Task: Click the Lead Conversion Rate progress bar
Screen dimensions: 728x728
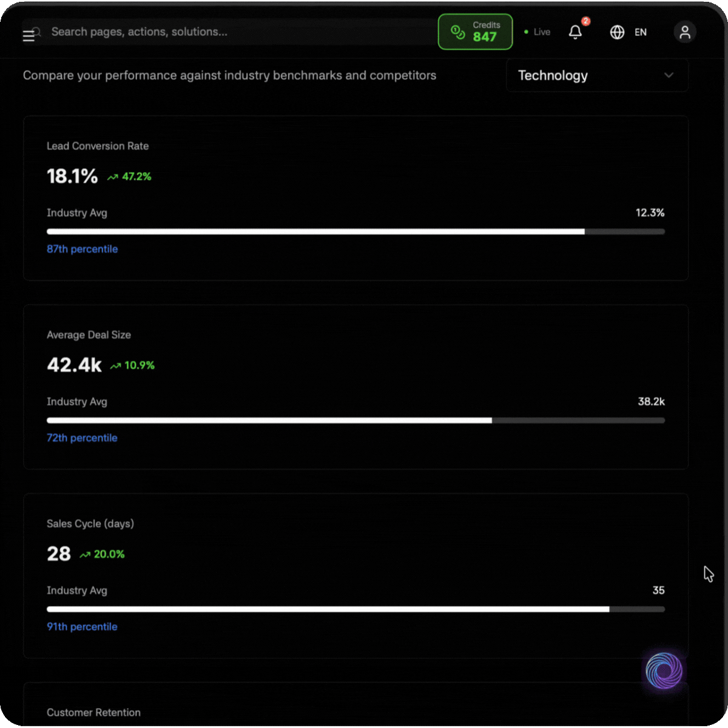Action: pos(356,232)
